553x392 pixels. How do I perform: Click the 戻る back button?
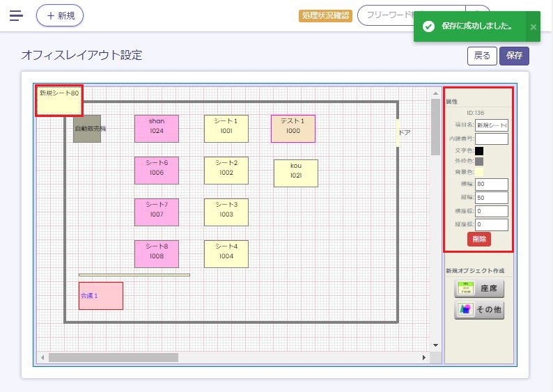coord(482,56)
